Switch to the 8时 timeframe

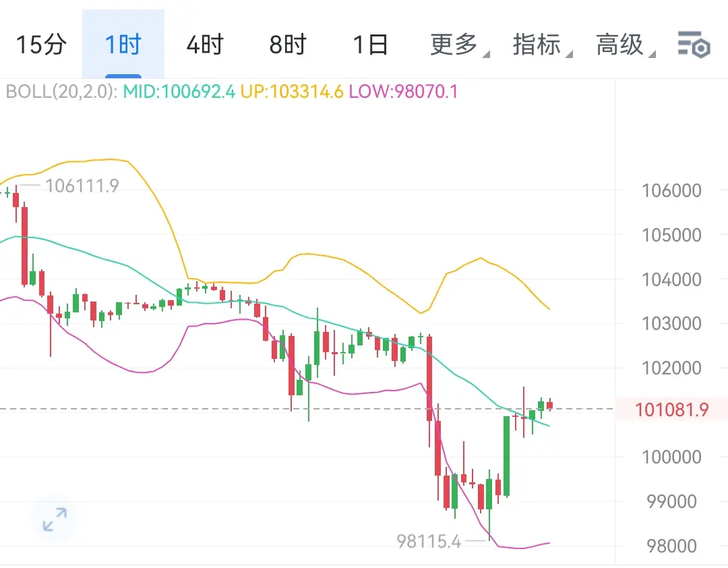click(288, 45)
